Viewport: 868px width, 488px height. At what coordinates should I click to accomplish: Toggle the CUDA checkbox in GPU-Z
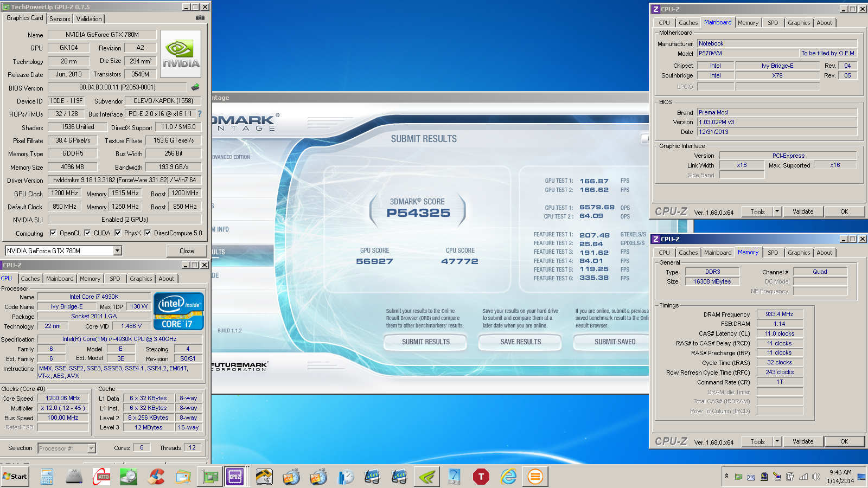(87, 233)
